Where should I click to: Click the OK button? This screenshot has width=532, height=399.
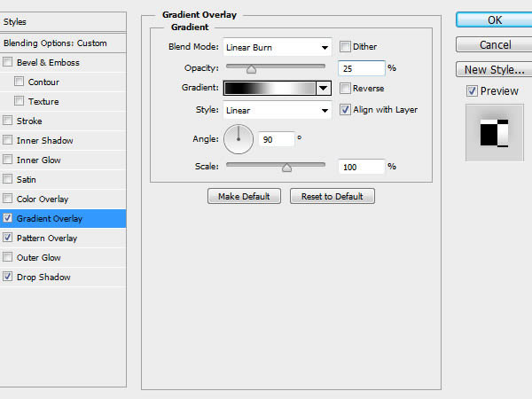point(495,20)
